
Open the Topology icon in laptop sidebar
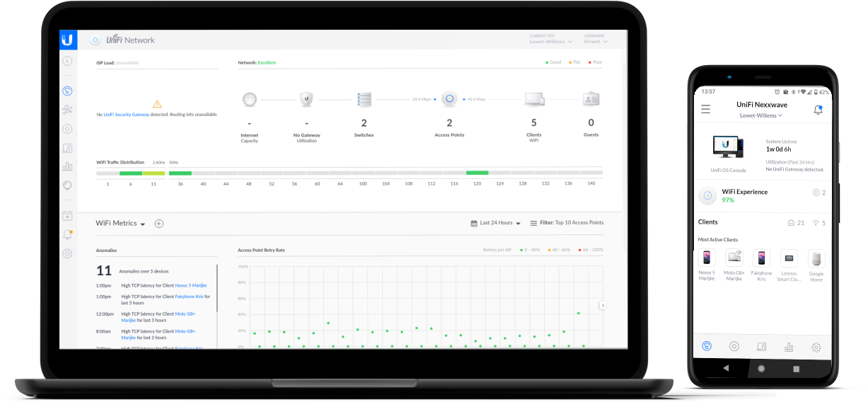(67, 110)
